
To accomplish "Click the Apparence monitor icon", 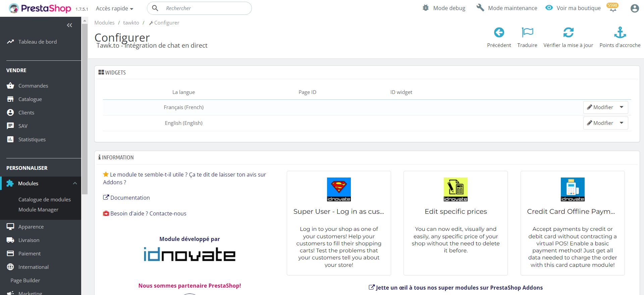I will (10, 227).
